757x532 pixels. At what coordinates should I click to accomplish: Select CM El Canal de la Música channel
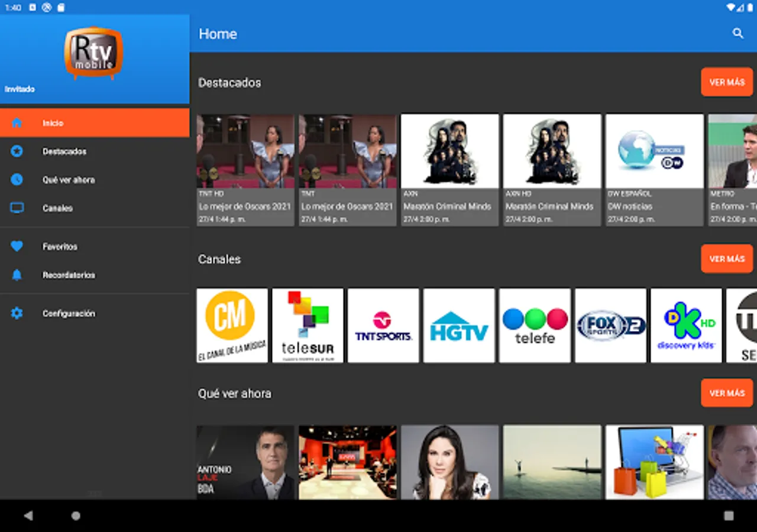[232, 326]
